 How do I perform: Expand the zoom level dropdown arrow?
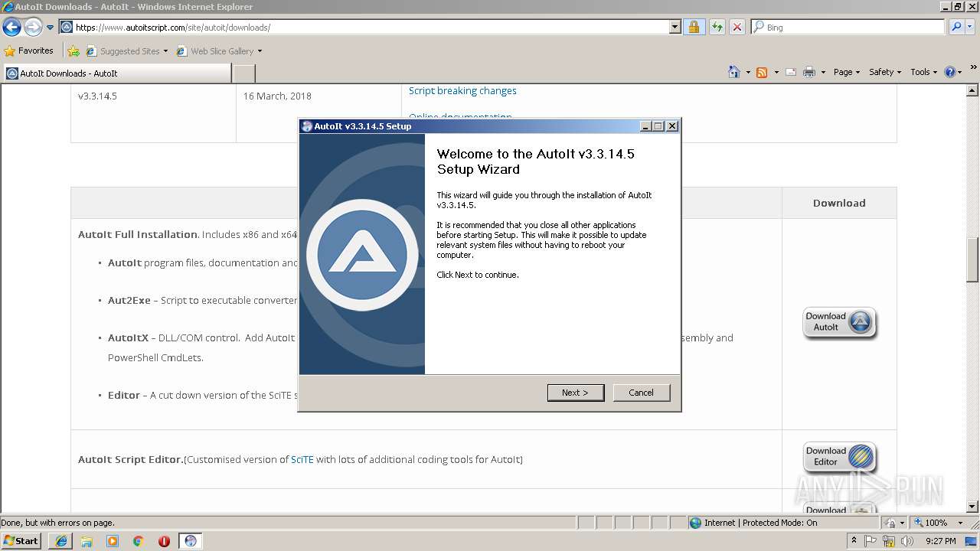click(962, 523)
